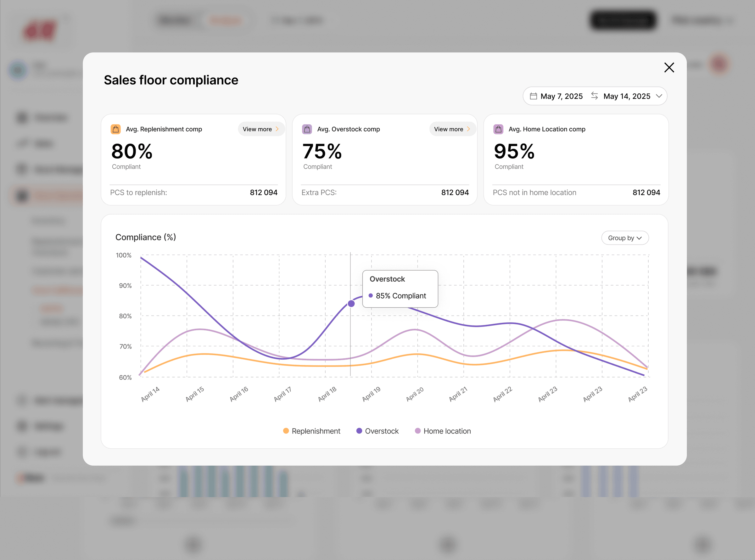Click the 100% y-axis label
This screenshot has width=755, height=560.
(x=124, y=255)
